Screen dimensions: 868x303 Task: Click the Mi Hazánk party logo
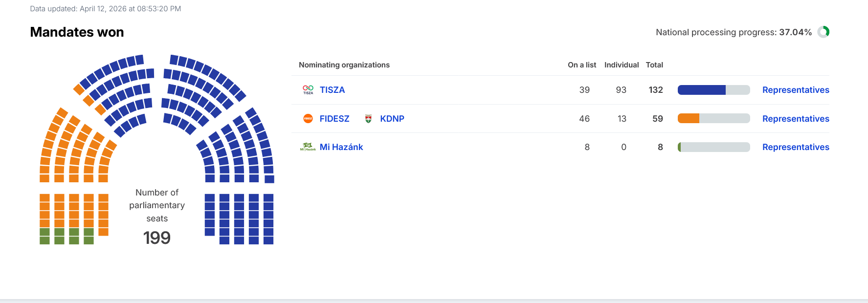[x=308, y=147]
